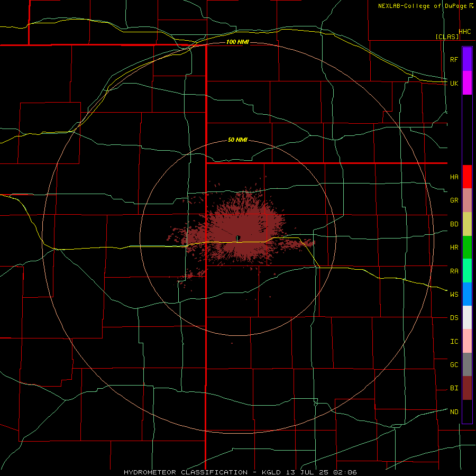Select the BD yellow legend swatch

[x=467, y=224]
